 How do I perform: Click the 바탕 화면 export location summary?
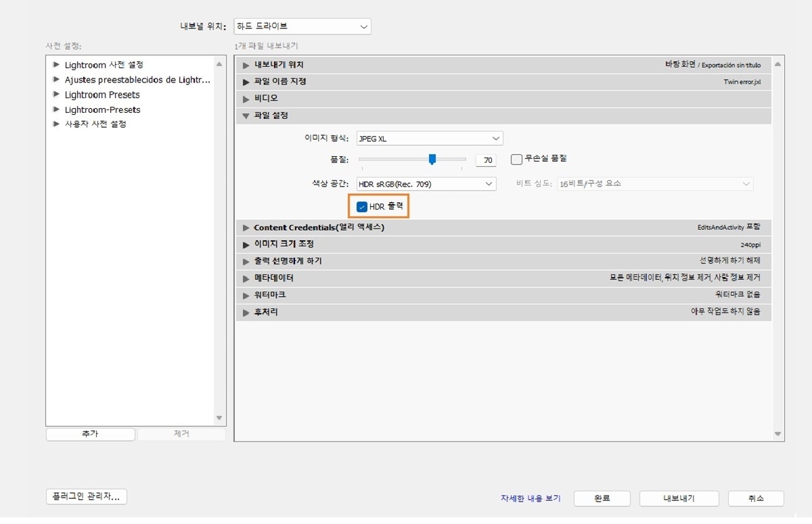(x=713, y=65)
